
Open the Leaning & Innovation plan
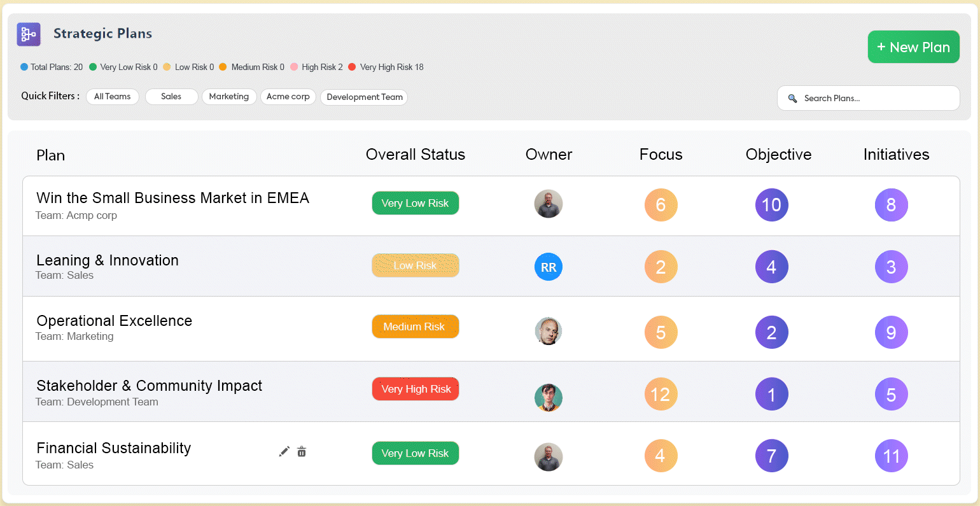(x=108, y=260)
